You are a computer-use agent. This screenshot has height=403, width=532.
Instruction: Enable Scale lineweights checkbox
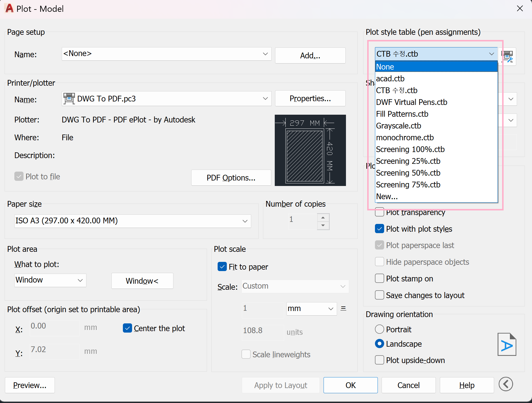[x=246, y=354]
